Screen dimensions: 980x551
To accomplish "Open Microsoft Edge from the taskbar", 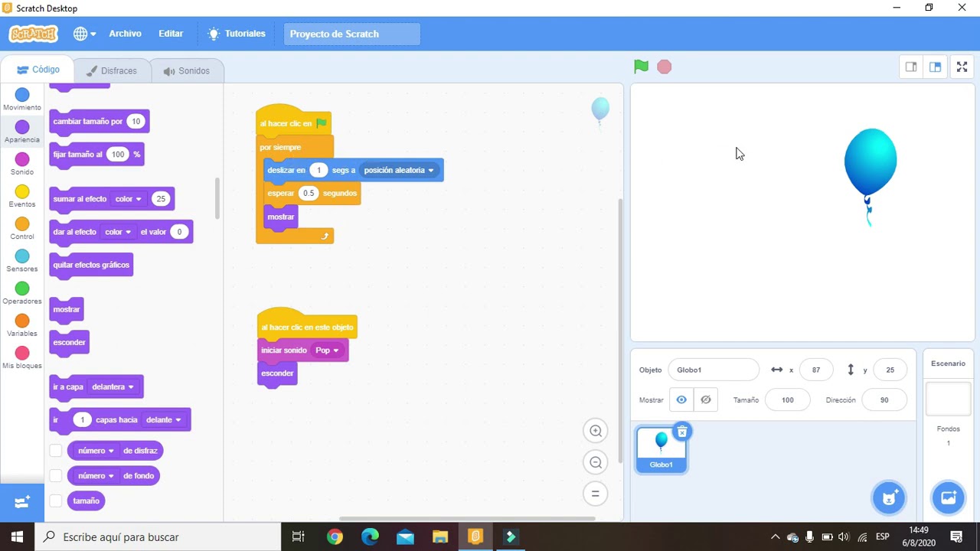I will tap(370, 536).
